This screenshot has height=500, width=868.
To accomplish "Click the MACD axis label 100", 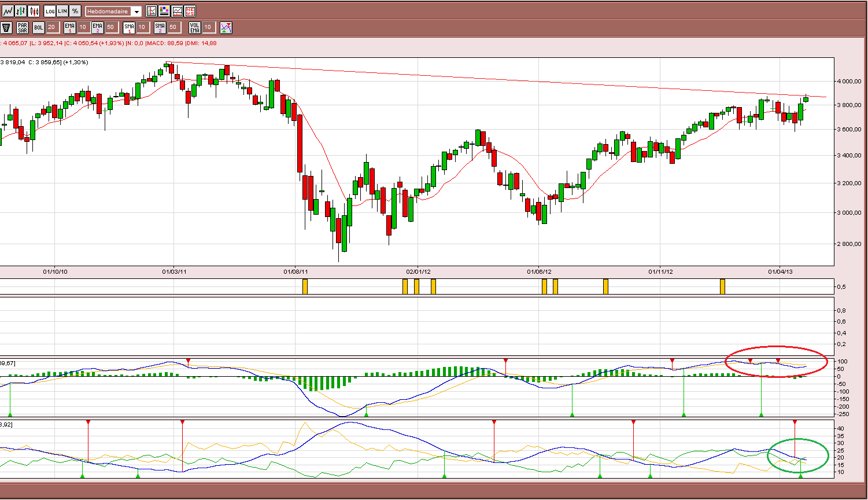I will tap(843, 362).
